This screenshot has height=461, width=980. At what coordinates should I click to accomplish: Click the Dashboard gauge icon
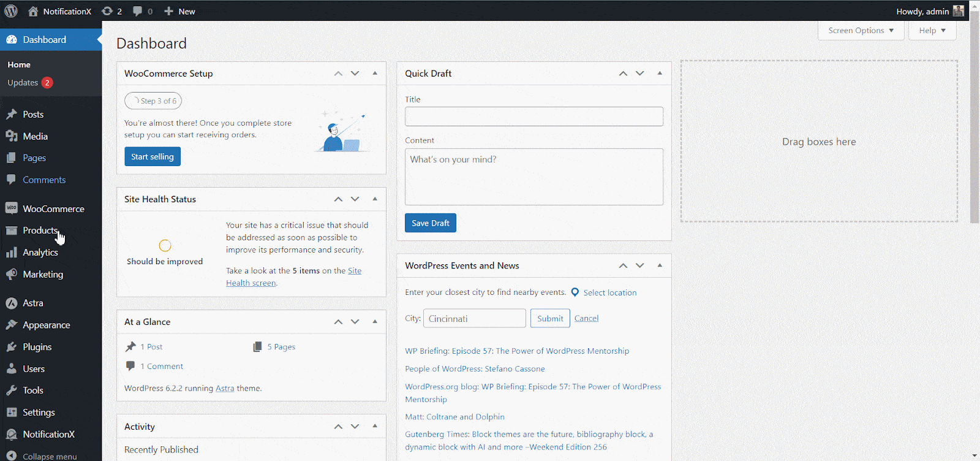[12, 39]
